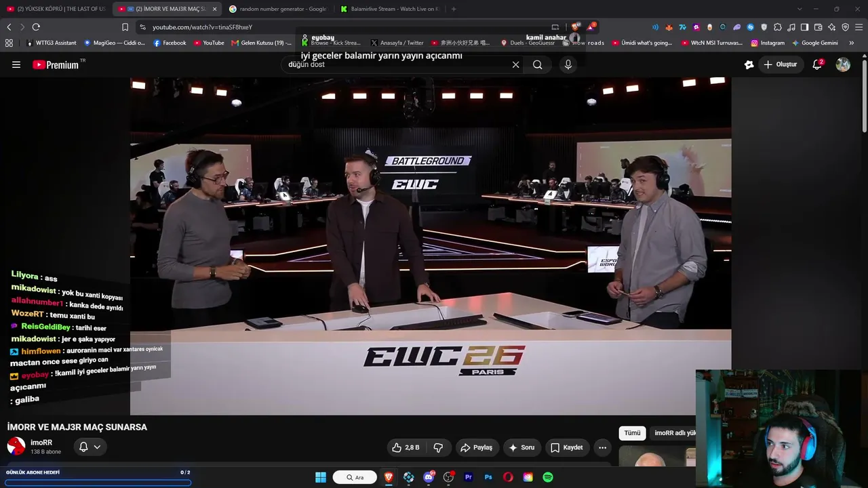This screenshot has width=868, height=488.
Task: Open the Windows Start menu
Action: pos(321,477)
